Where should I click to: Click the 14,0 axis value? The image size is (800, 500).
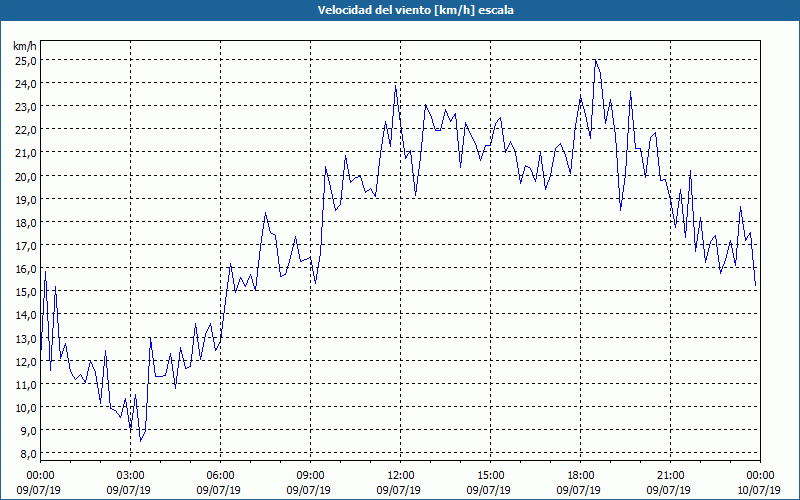(25, 315)
